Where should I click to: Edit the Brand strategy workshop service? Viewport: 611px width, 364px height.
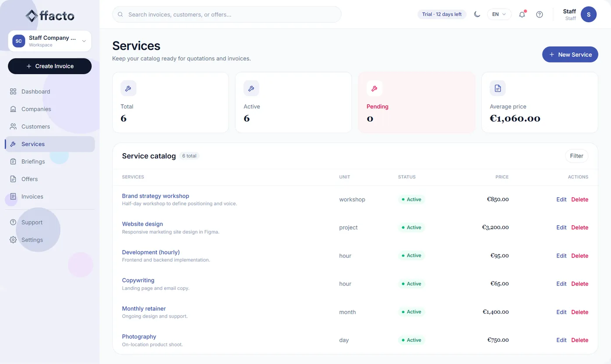561,199
